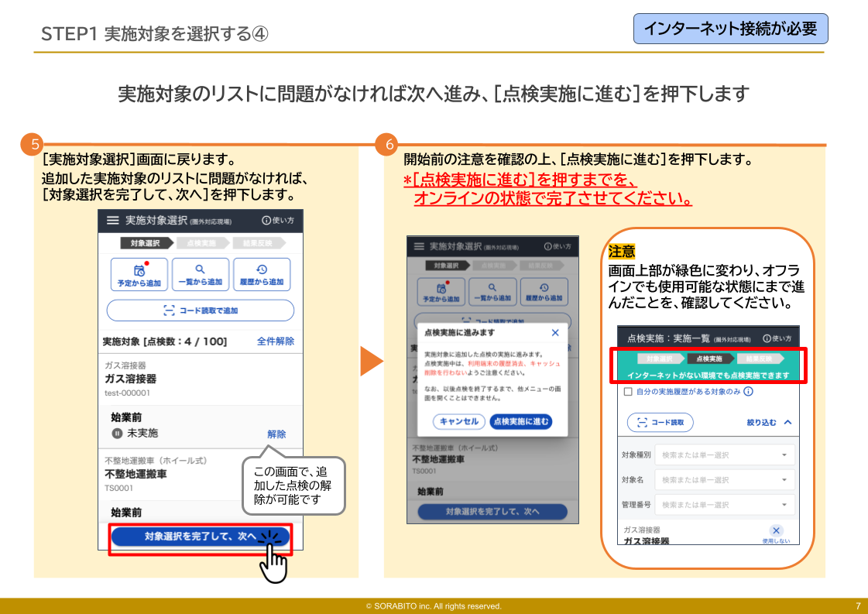Select 対象選択 step tab in left screen
Screen dimensions: 868x614
pos(145,243)
